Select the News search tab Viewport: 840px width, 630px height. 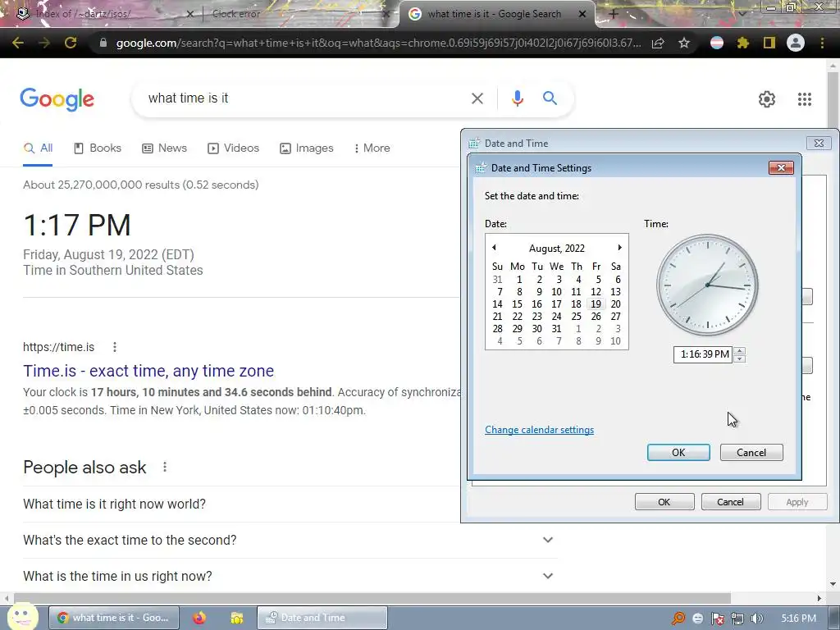click(x=164, y=148)
